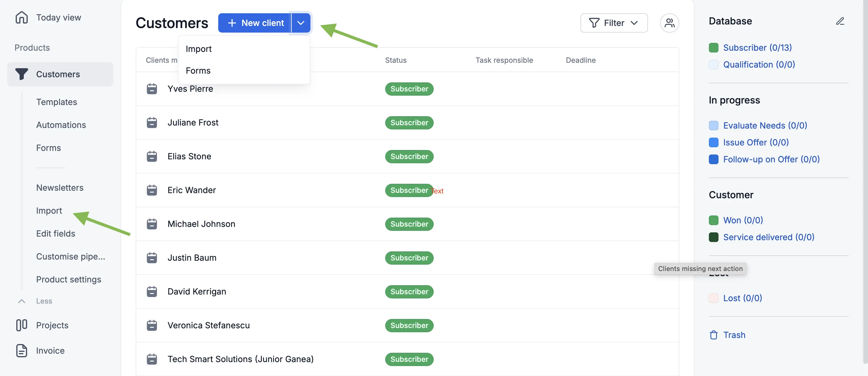The width and height of the screenshot is (868, 376).
Task: Click the Invoice document icon
Action: [22, 350]
